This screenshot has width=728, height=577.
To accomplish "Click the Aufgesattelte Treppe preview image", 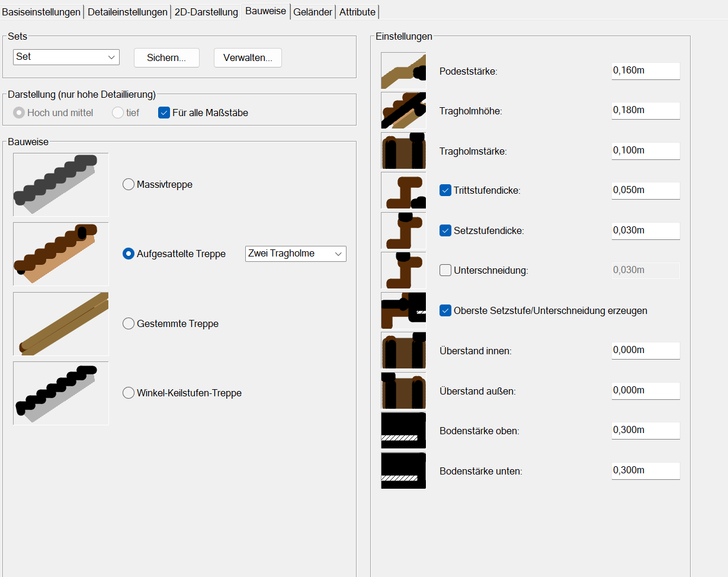I will tap(61, 254).
